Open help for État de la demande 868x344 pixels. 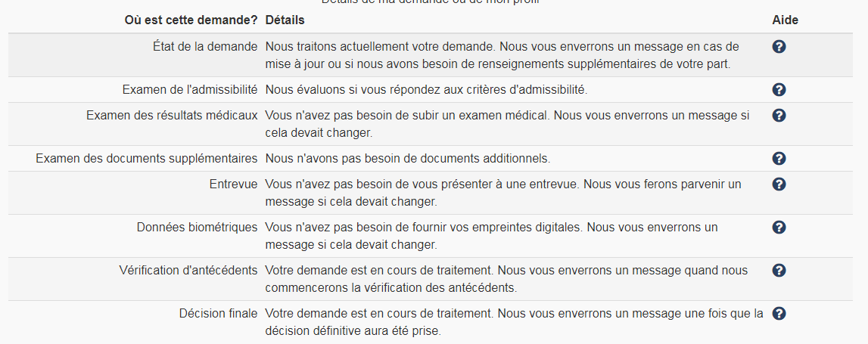pos(779,47)
